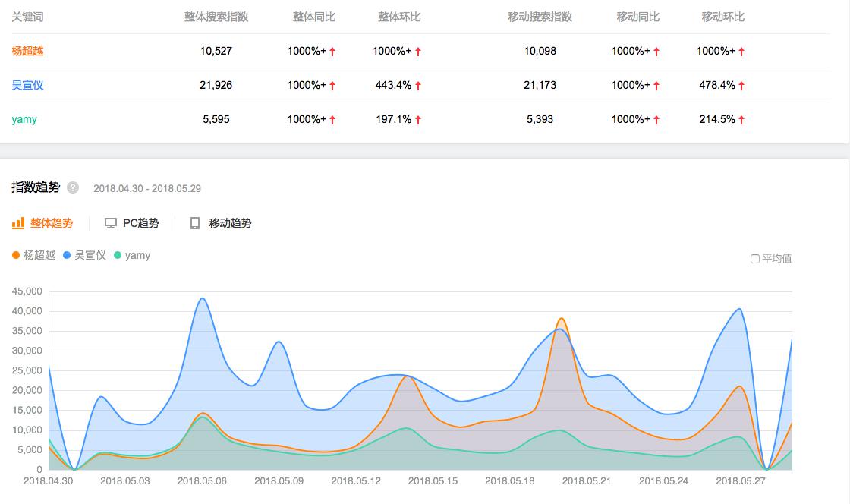Viewport: 850px width, 504px height.
Task: Click red up arrow in 吴宣仪 整体环比
Action: click(418, 86)
